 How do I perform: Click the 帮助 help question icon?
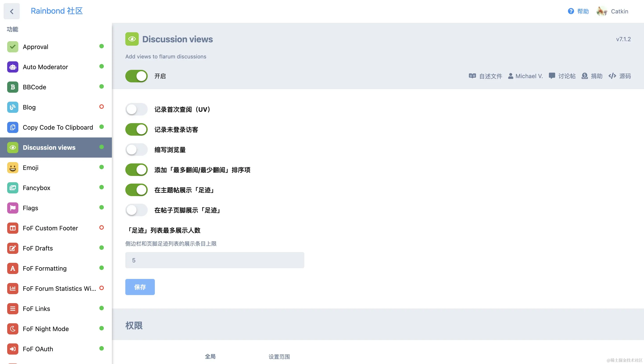tap(571, 11)
